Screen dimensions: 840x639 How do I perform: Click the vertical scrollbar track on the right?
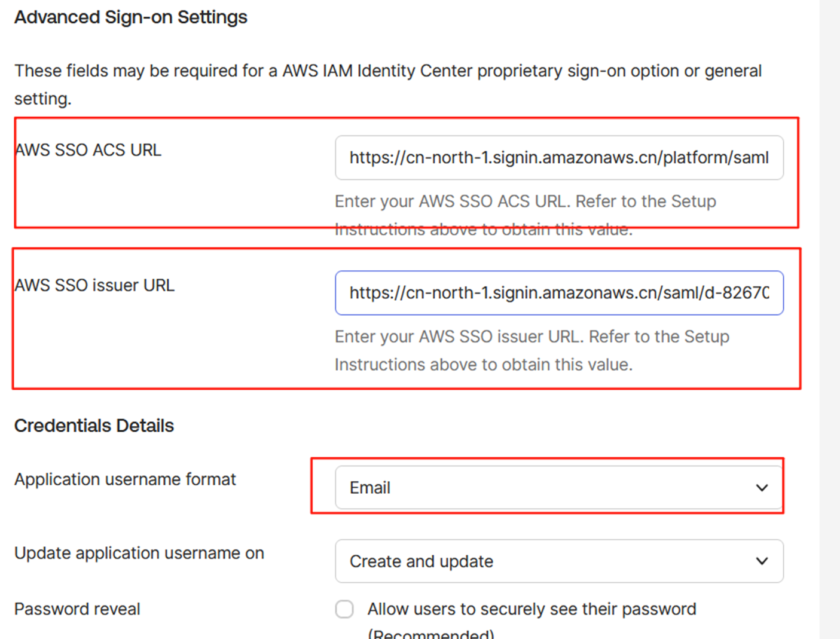click(x=830, y=319)
